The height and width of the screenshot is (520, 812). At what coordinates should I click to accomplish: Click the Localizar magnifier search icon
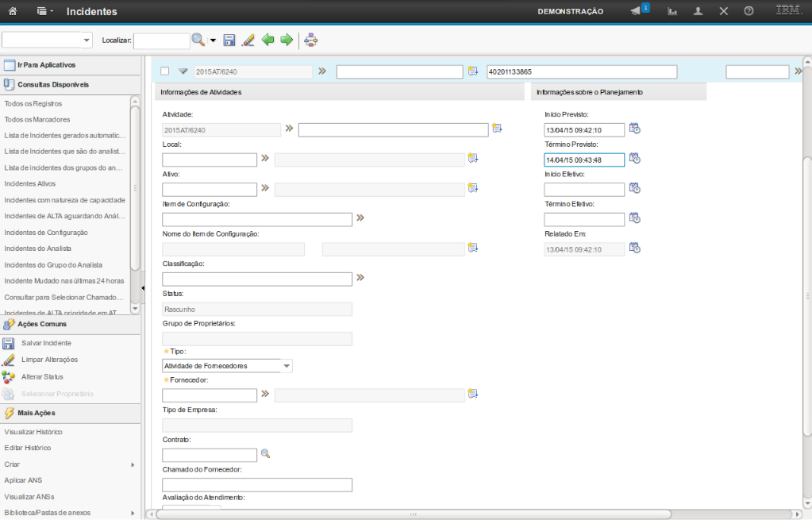[198, 40]
